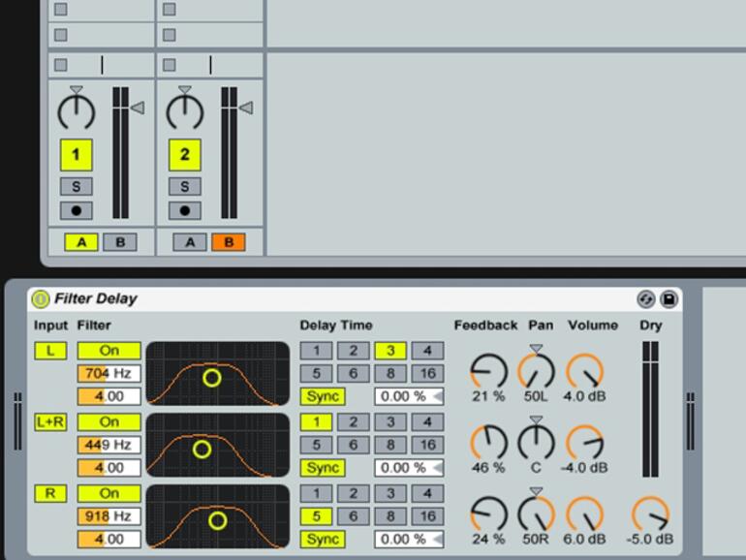Click L+R channel delay offset 0.00 % field
746x560 pixels.
pos(409,468)
